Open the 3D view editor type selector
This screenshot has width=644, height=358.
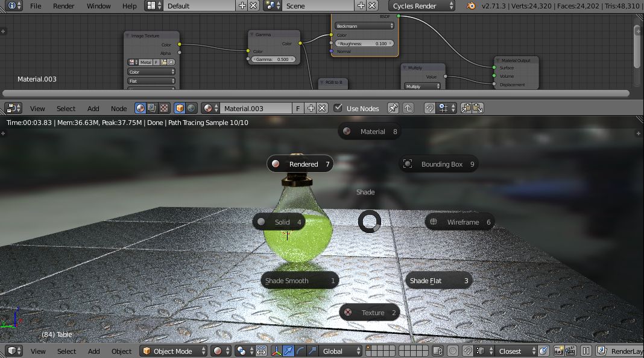pyautogui.click(x=14, y=351)
